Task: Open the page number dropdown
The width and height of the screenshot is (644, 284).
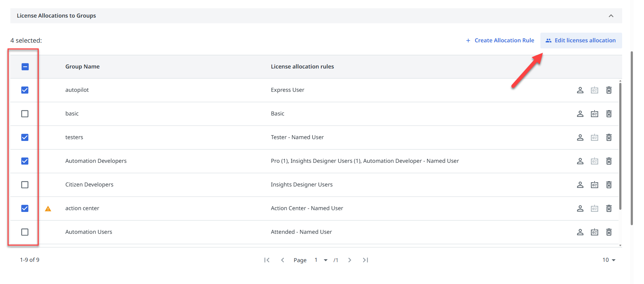Action: point(325,260)
